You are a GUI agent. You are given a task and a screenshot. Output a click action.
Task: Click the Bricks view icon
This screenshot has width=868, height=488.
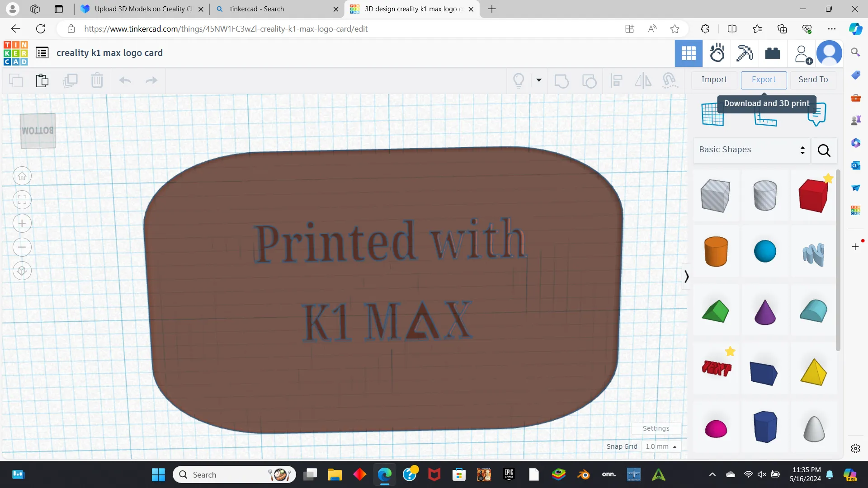click(772, 53)
